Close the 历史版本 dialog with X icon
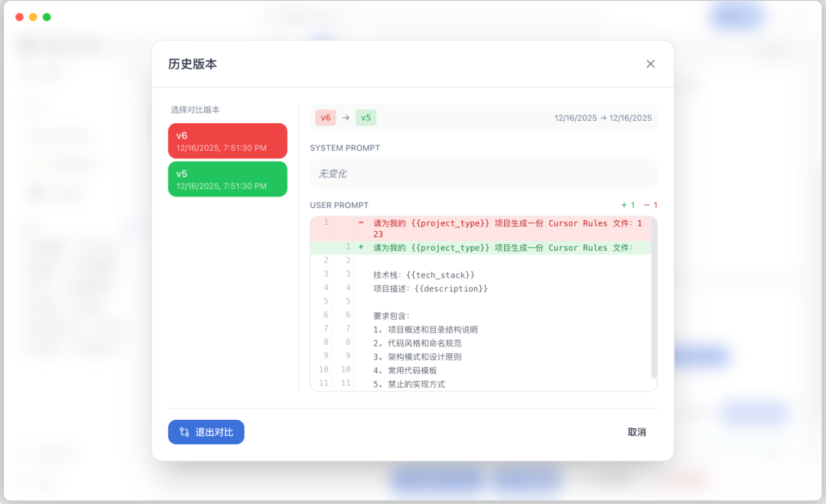Image resolution: width=826 pixels, height=504 pixels. click(x=651, y=63)
